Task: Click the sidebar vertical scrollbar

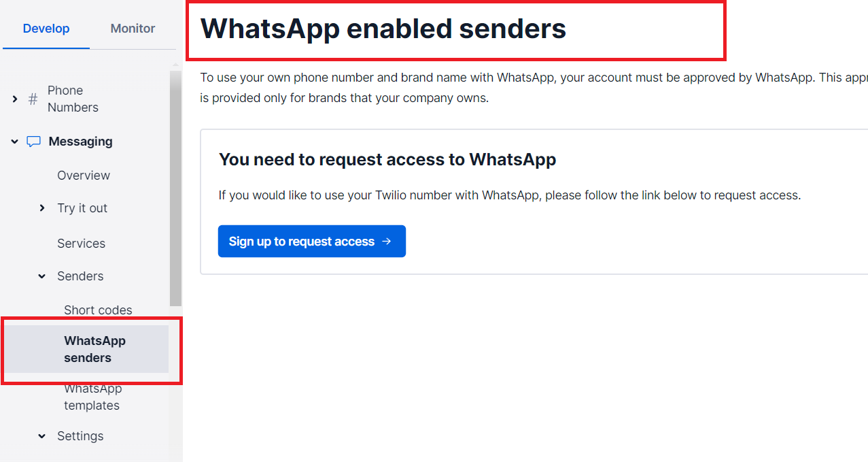Action: click(x=175, y=189)
